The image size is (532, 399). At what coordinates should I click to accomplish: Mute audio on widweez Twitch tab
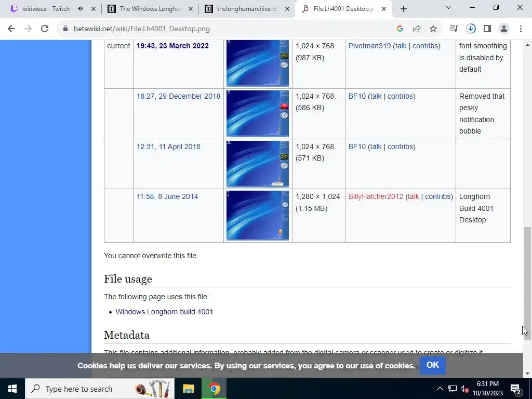pos(81,9)
